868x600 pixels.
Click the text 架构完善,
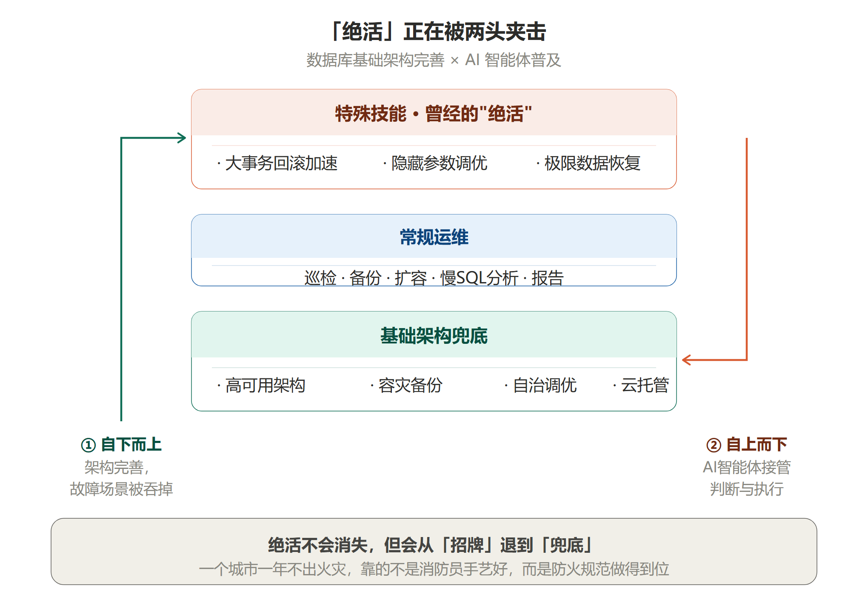(x=117, y=467)
